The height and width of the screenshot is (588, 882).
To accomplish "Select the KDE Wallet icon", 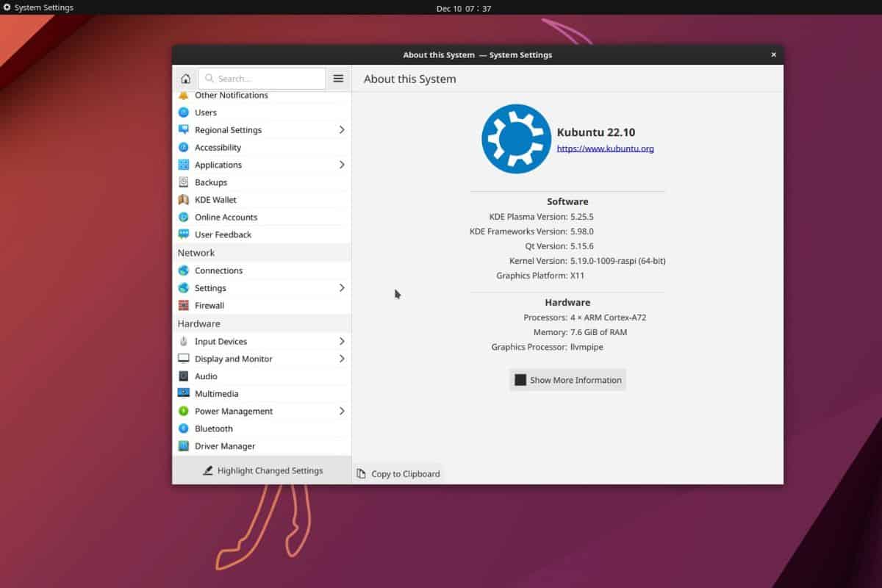I will tap(184, 199).
